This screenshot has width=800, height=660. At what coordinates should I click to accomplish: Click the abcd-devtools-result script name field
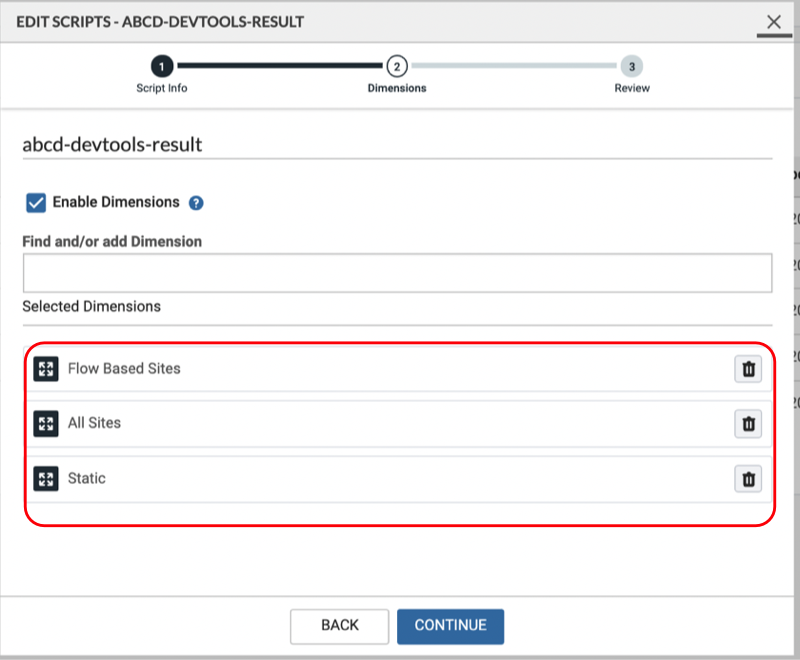(x=397, y=145)
